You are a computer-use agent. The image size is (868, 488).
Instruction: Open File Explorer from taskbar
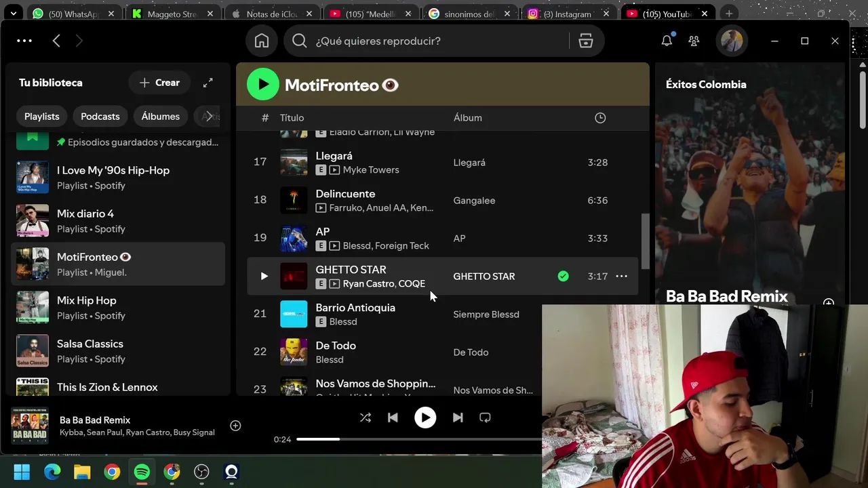pos(82,472)
